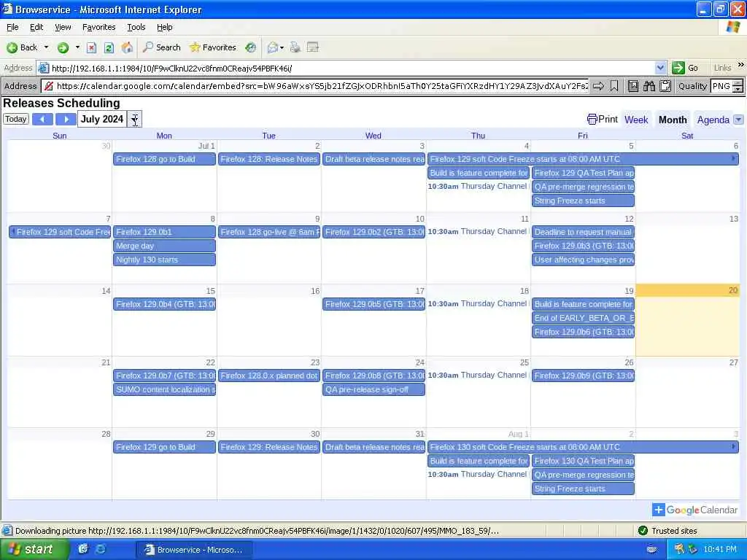This screenshot has width=747, height=560.
Task: Open the Firefox 128 go to Build event
Action: pos(164,159)
